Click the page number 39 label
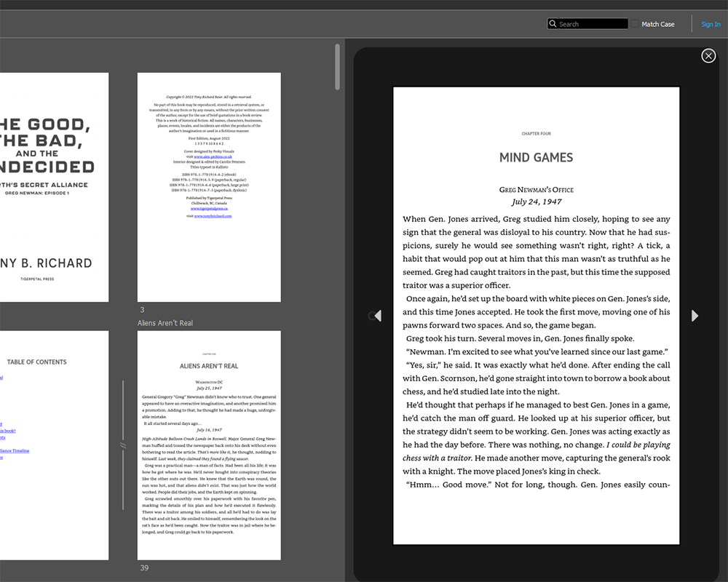The height and width of the screenshot is (582, 728). click(x=144, y=567)
